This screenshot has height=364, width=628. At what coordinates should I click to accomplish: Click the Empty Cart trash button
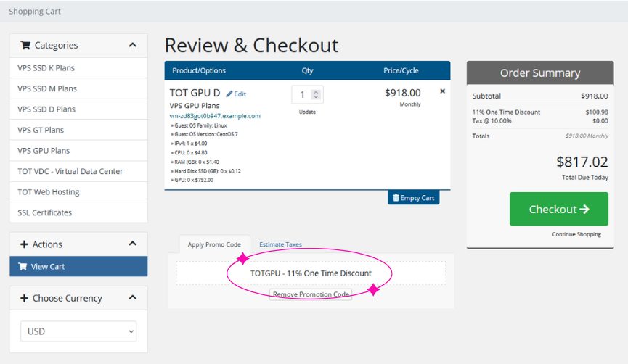click(x=413, y=197)
